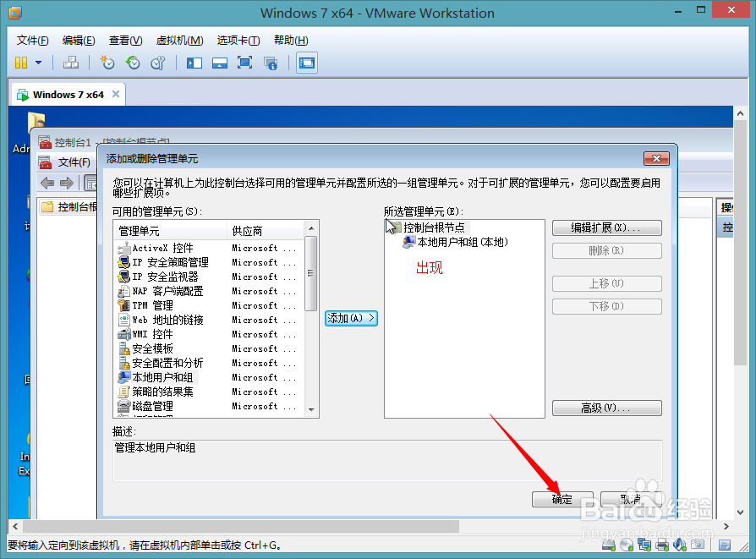Click the snap-in list scrollbar thumb
The height and width of the screenshot is (559, 756).
(x=311, y=273)
